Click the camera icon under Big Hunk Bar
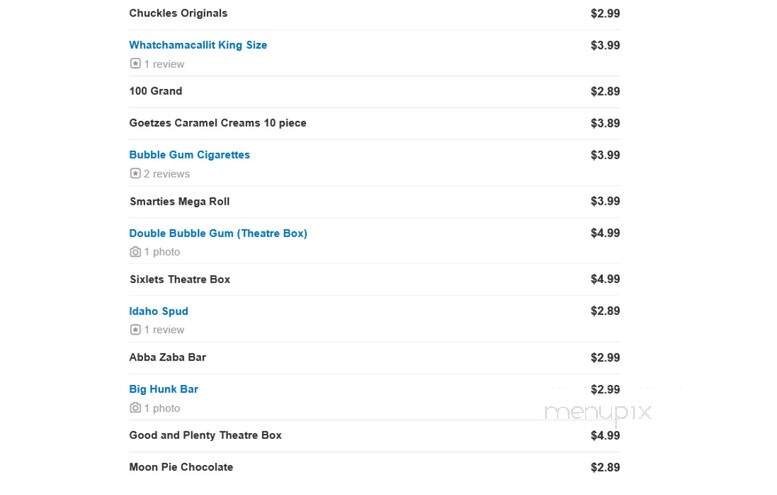 [x=135, y=408]
